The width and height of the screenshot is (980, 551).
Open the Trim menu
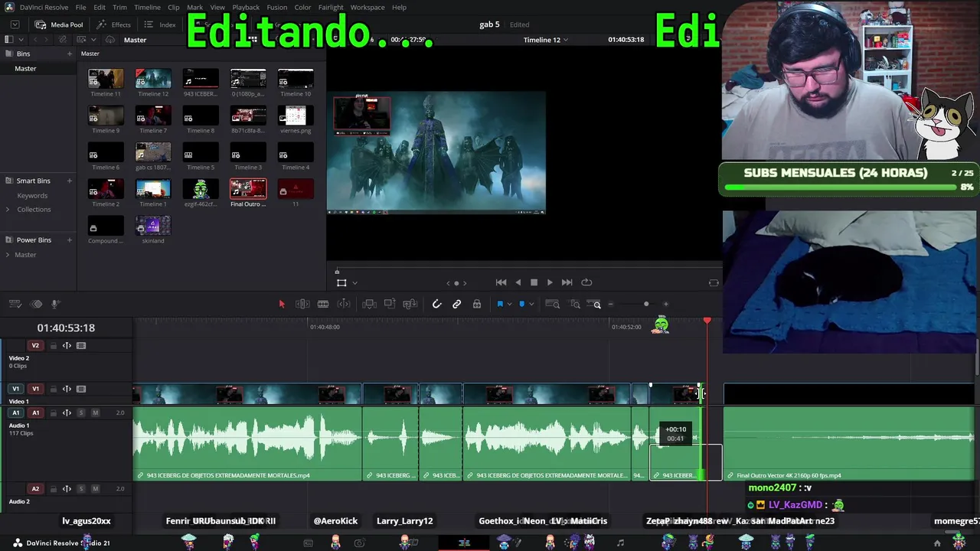[x=119, y=7]
